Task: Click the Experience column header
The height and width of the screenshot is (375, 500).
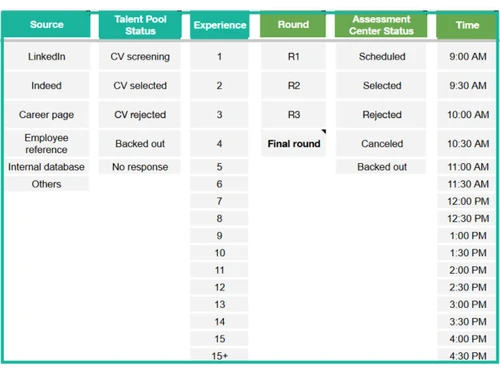Action: [x=220, y=25]
